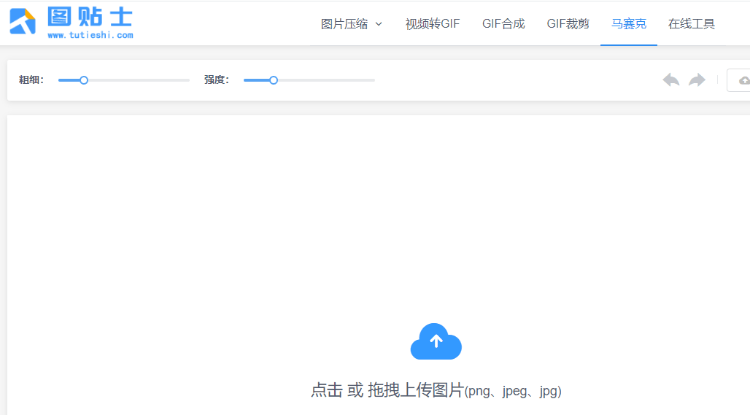The image size is (750, 415).
Task: Expand the 图片压缩 dropdown chevron
Action: click(379, 24)
